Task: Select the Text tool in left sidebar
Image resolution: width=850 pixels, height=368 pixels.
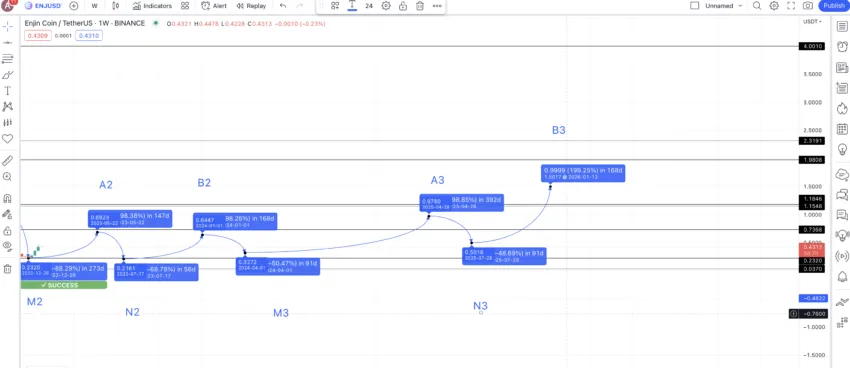Action: tap(8, 91)
